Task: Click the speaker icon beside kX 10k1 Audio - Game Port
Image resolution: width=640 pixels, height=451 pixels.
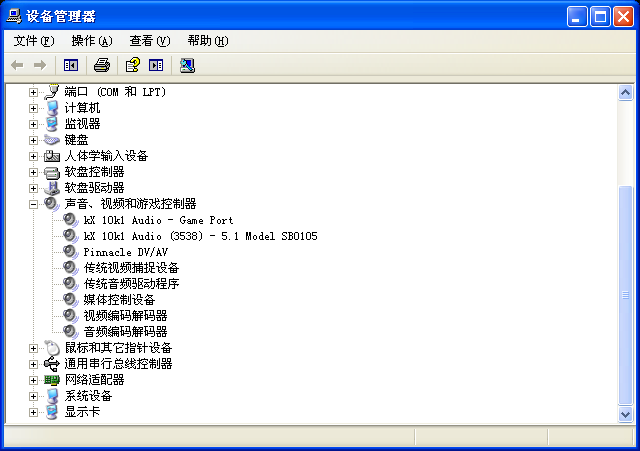Action: coord(71,220)
